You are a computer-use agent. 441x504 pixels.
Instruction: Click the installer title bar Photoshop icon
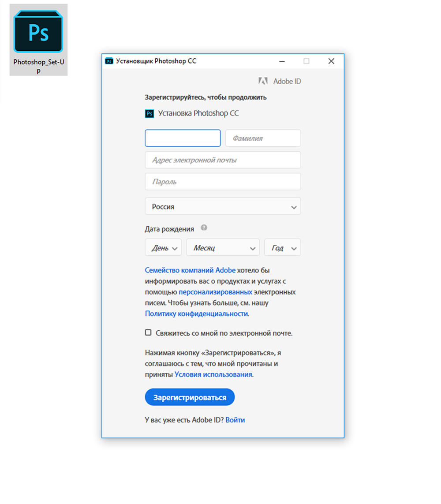point(109,61)
